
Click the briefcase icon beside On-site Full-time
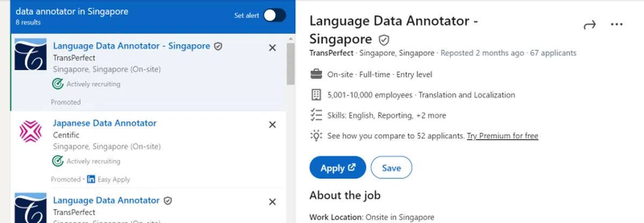pyautogui.click(x=316, y=75)
